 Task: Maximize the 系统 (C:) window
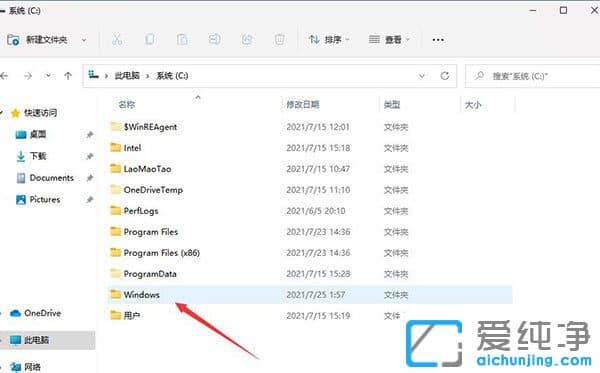[563, 10]
